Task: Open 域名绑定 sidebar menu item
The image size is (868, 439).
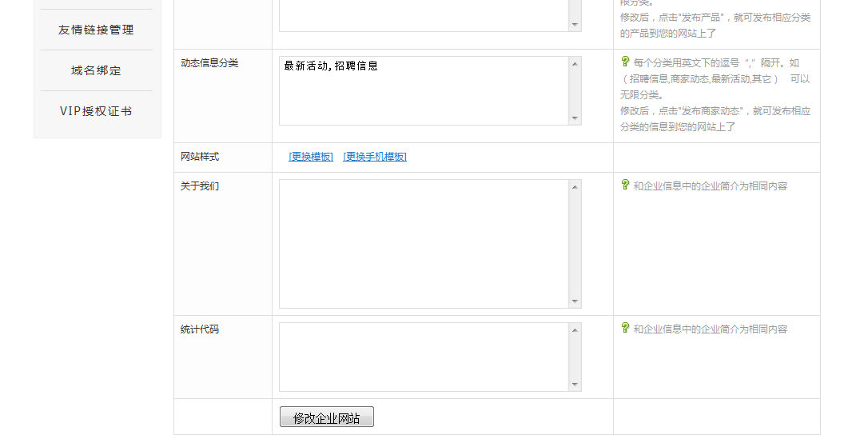Action: [x=96, y=70]
